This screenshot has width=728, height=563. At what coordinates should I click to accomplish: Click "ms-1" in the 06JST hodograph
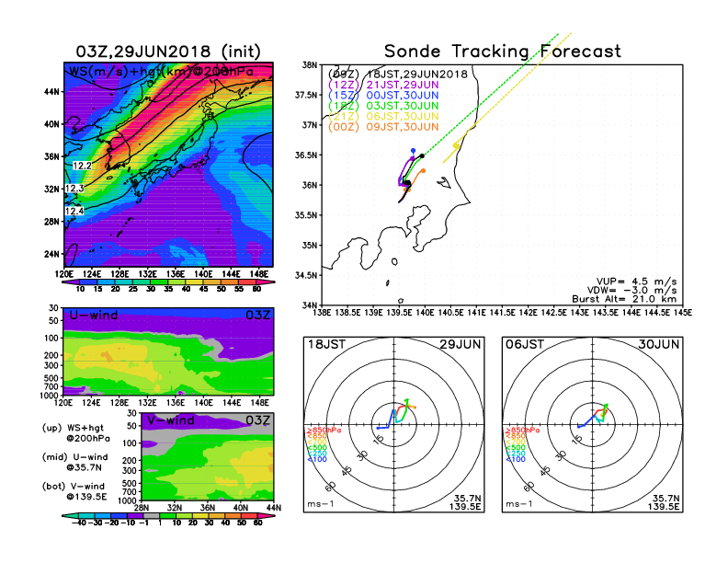pyautogui.click(x=519, y=504)
